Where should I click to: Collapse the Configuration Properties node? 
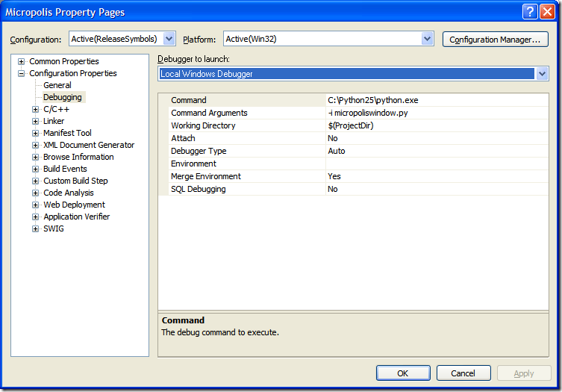[x=21, y=73]
